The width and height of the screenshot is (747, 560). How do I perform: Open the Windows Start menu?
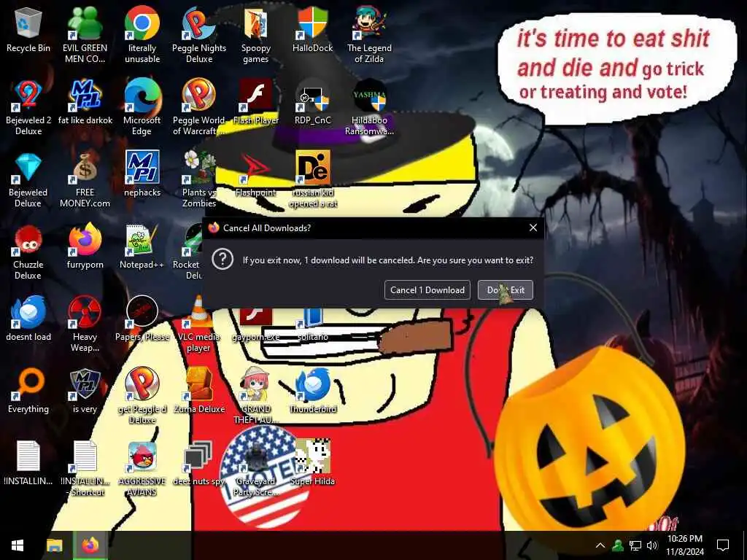click(x=18, y=545)
